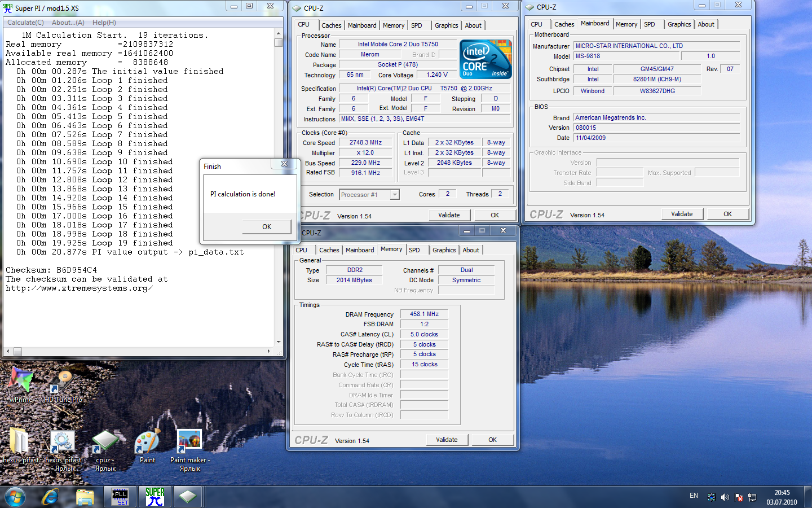Open Help(H) menu in Super PI

104,23
